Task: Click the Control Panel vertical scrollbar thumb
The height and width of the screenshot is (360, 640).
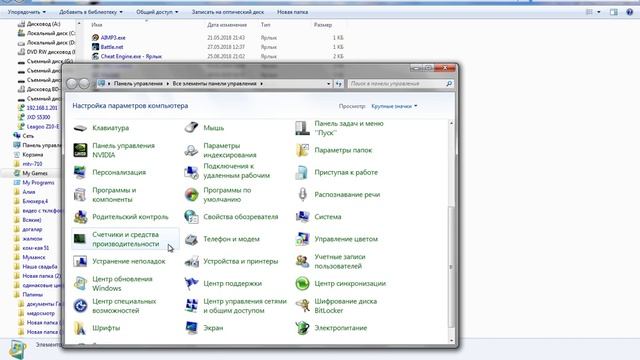Action: pyautogui.click(x=451, y=266)
